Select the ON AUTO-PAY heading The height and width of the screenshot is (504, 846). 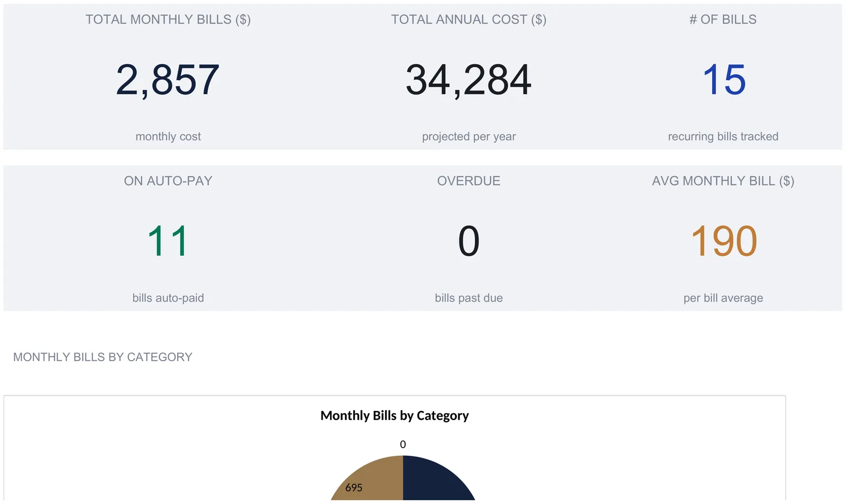pyautogui.click(x=168, y=181)
